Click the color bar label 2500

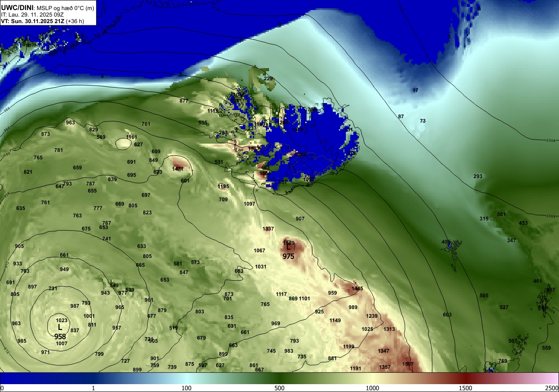coord(552,388)
